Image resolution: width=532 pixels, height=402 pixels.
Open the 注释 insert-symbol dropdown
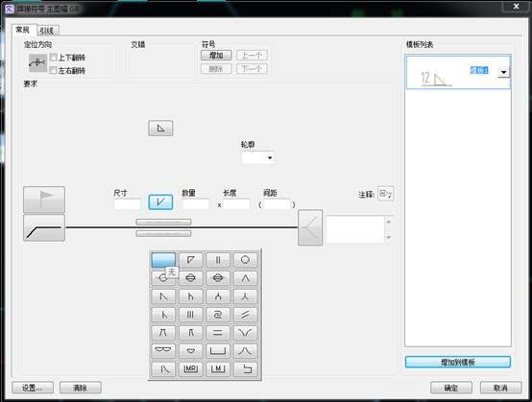coord(385,194)
